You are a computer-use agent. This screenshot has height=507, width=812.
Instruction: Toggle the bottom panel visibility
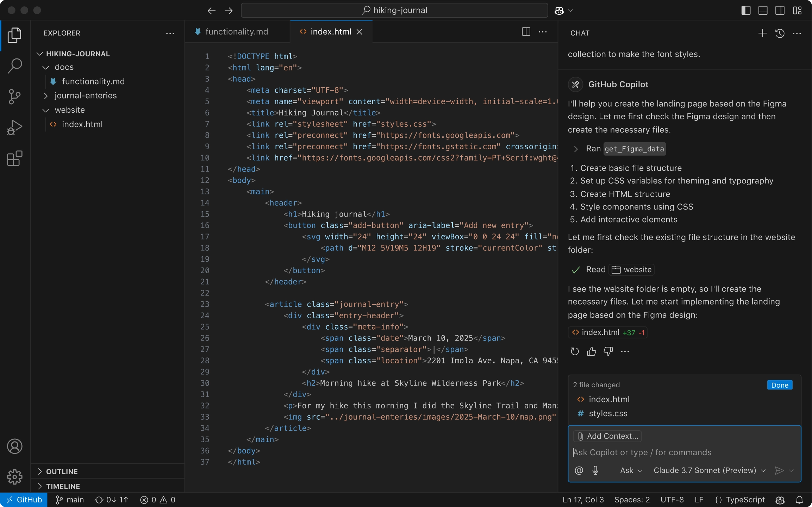(763, 11)
